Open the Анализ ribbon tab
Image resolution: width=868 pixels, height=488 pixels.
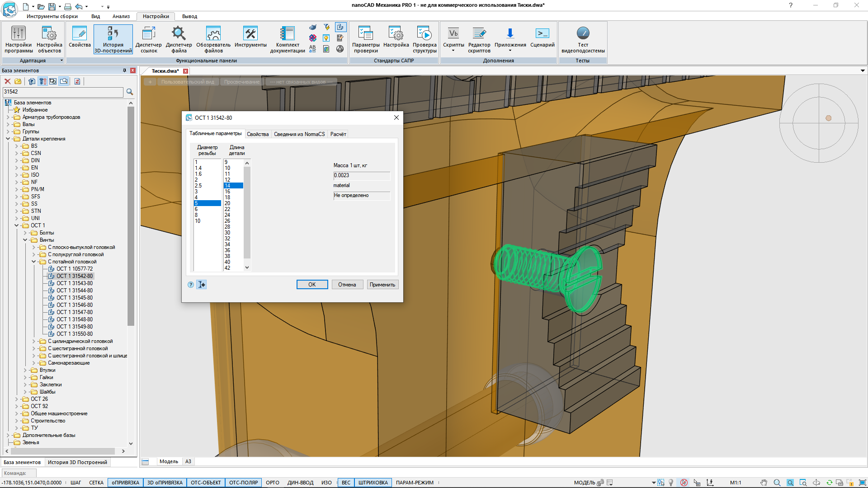tap(121, 16)
